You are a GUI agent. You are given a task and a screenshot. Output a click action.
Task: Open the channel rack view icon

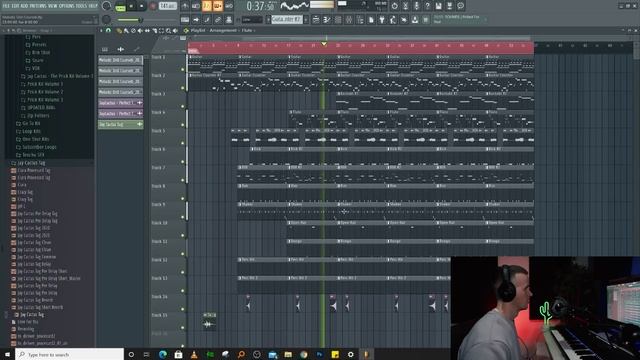pos(338,20)
